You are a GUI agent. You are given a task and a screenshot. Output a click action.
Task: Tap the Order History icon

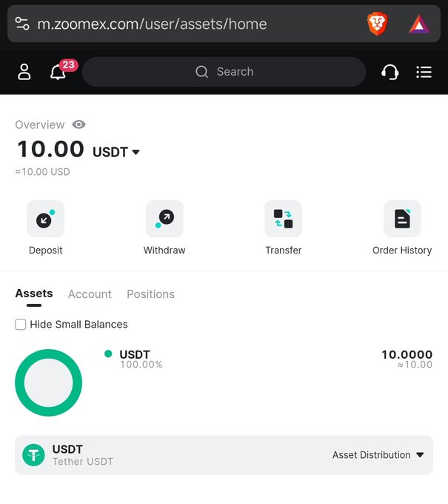click(x=402, y=219)
